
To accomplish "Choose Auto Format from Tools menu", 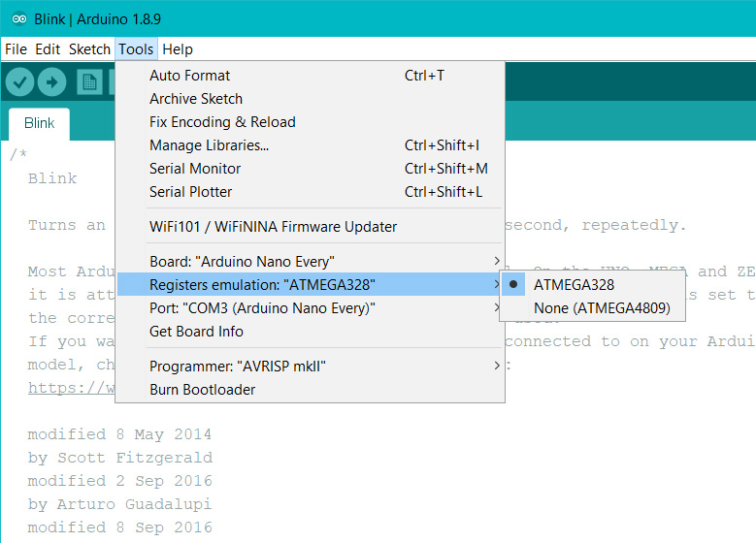I will [x=311, y=76].
